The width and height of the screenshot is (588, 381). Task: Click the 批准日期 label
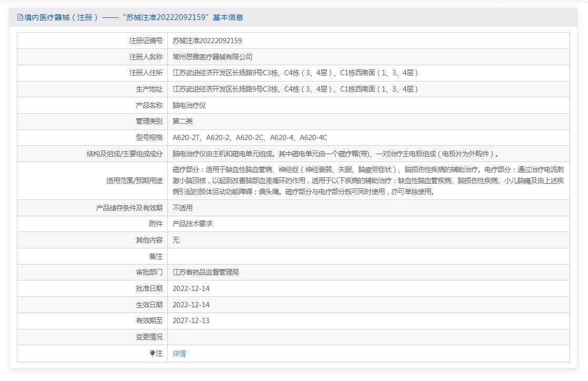tap(150, 289)
